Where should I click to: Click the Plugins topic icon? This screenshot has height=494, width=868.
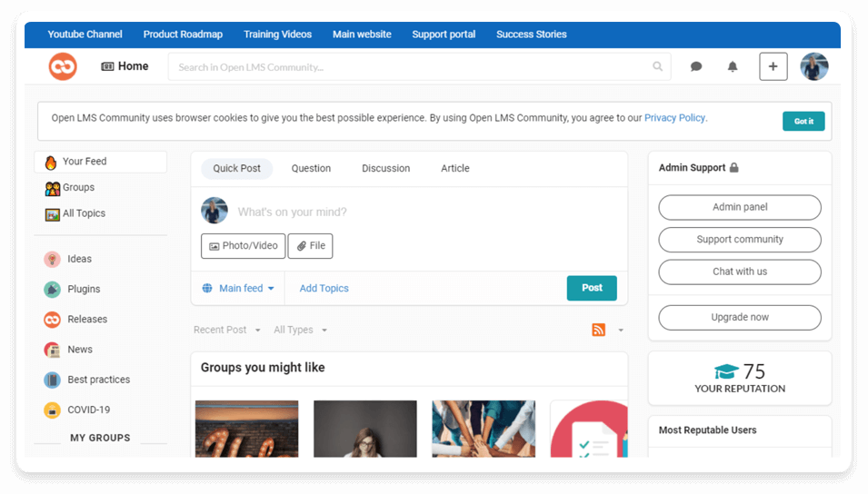52,290
